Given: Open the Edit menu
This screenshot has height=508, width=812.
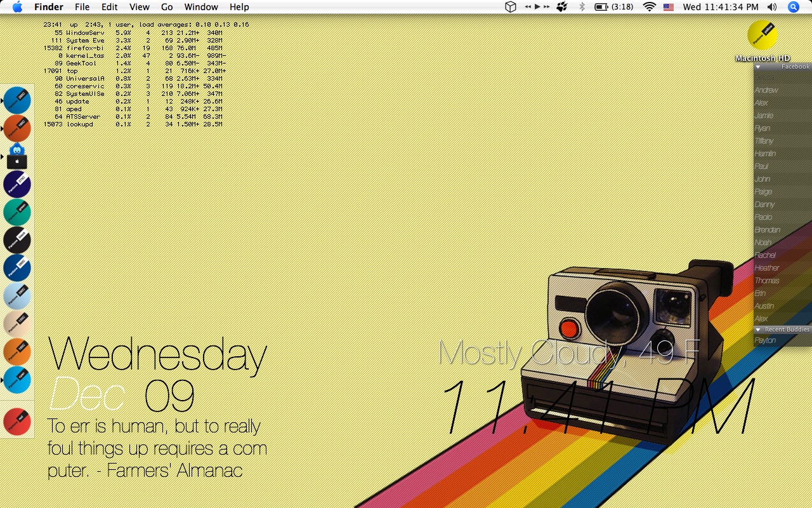Looking at the screenshot, I should coord(110,7).
